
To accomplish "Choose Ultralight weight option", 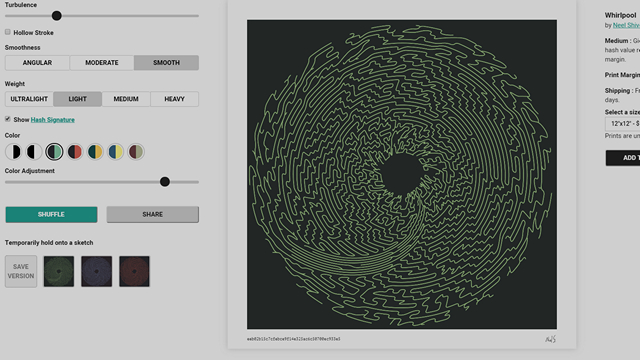I will point(29,99).
